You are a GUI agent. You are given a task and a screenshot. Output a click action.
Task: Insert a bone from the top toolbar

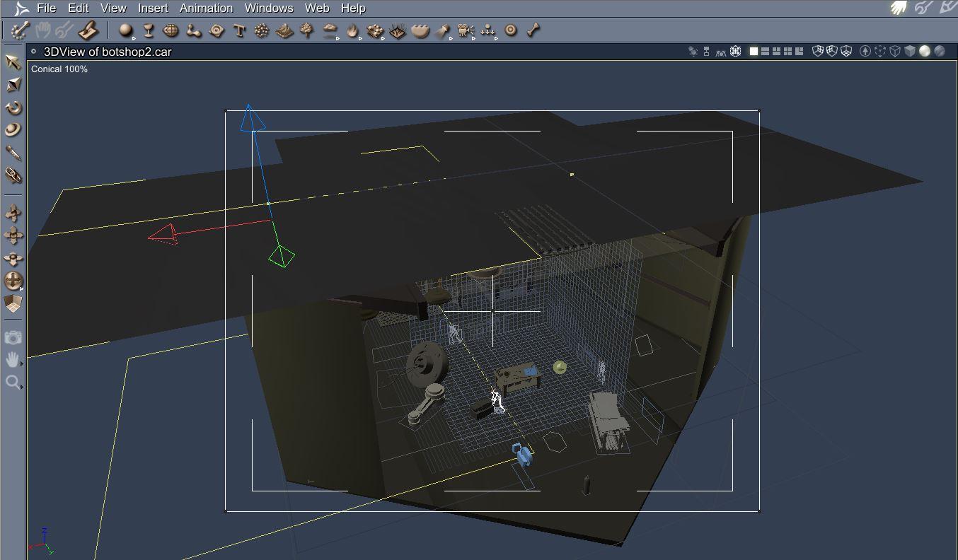point(533,30)
